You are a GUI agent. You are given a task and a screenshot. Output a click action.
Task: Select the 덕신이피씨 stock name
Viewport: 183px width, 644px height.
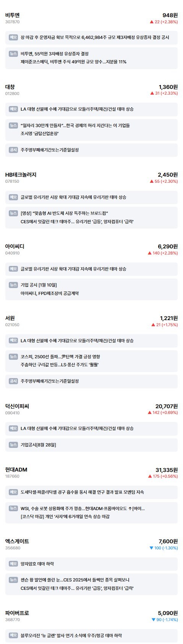click(x=17, y=406)
